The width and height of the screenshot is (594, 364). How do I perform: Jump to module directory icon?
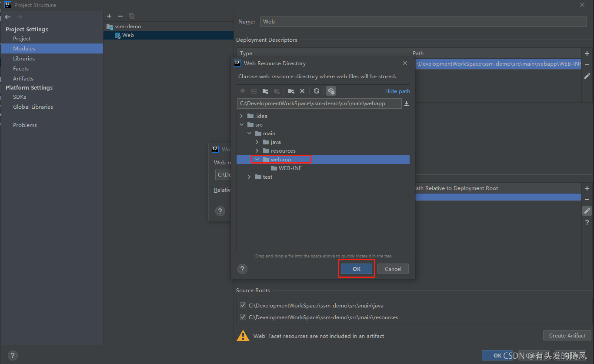[x=277, y=91]
